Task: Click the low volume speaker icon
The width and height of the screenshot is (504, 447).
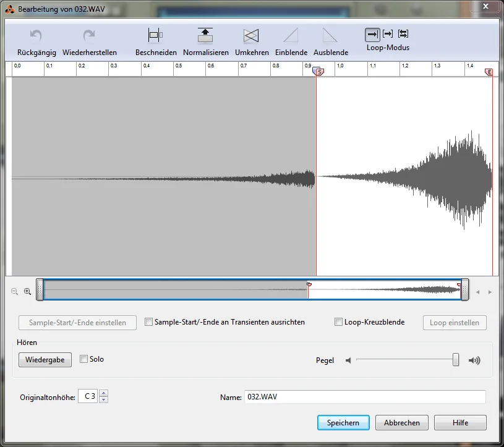Action: [x=348, y=360]
